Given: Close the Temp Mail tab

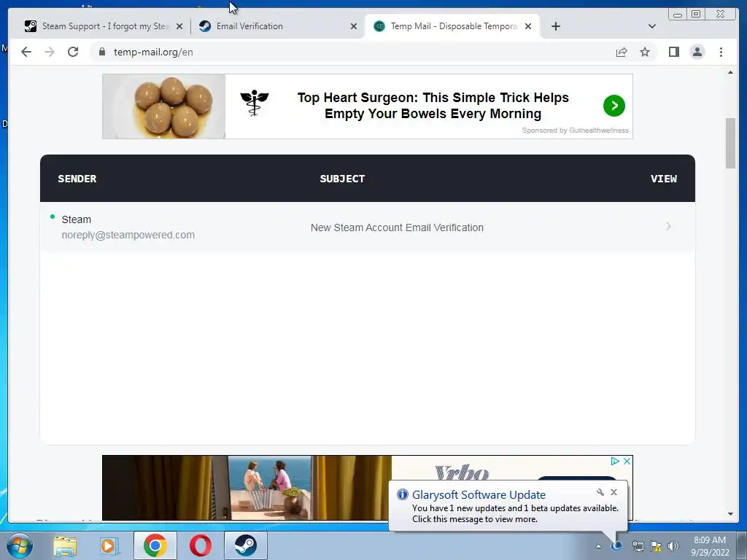Looking at the screenshot, I should point(528,27).
